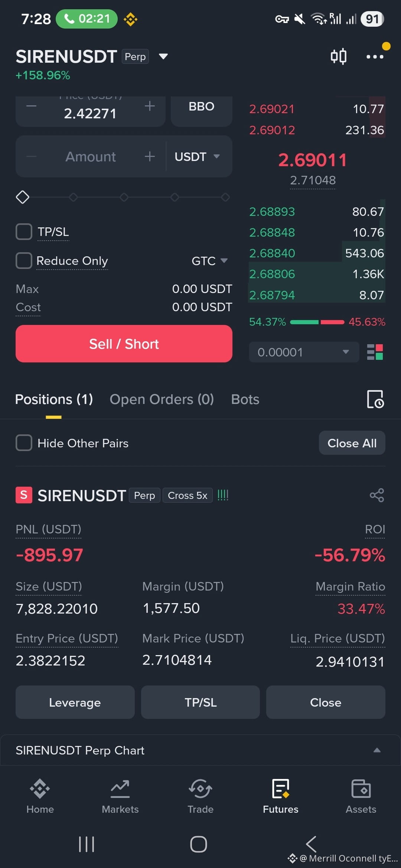Image resolution: width=401 pixels, height=868 pixels.
Task: Tap the Sell / Short button
Action: (124, 344)
